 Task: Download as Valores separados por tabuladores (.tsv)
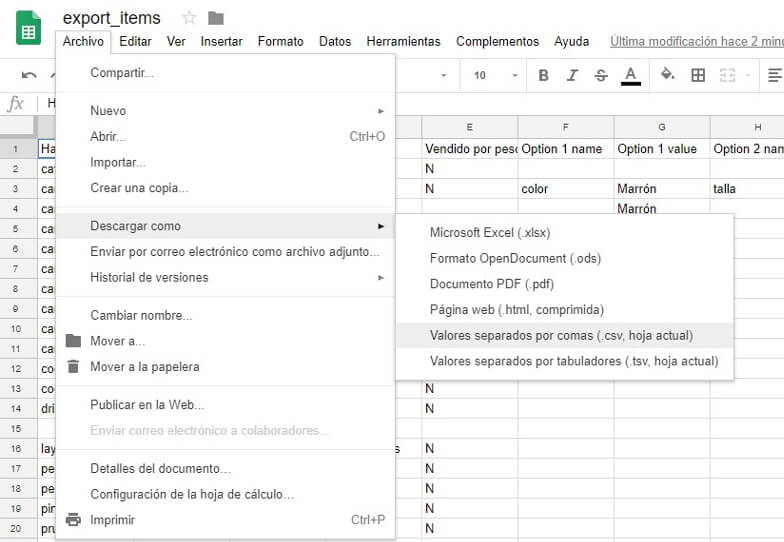tap(564, 361)
